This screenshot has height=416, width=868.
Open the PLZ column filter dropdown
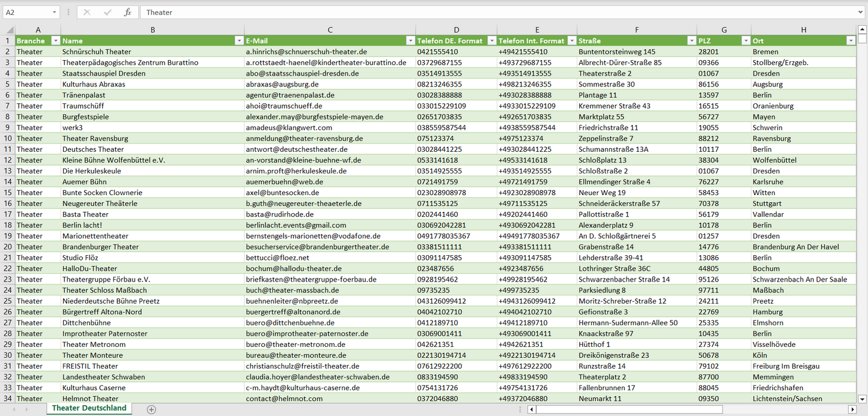[745, 41]
